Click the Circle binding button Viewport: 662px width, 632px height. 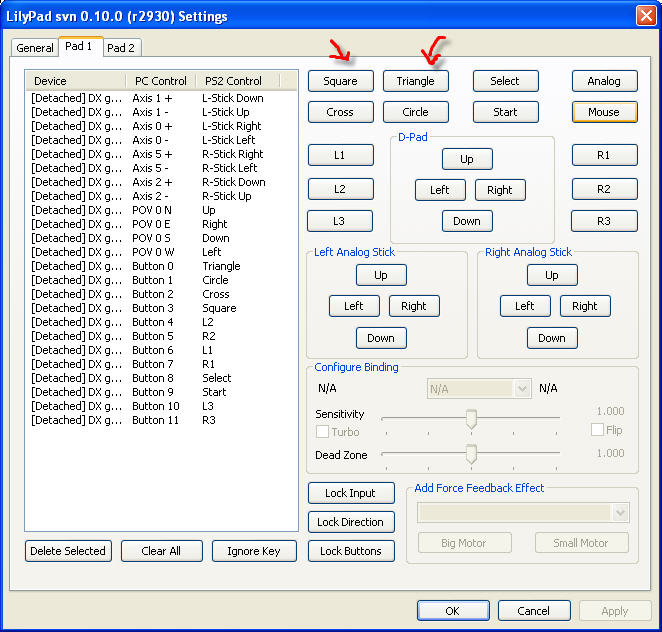416,112
